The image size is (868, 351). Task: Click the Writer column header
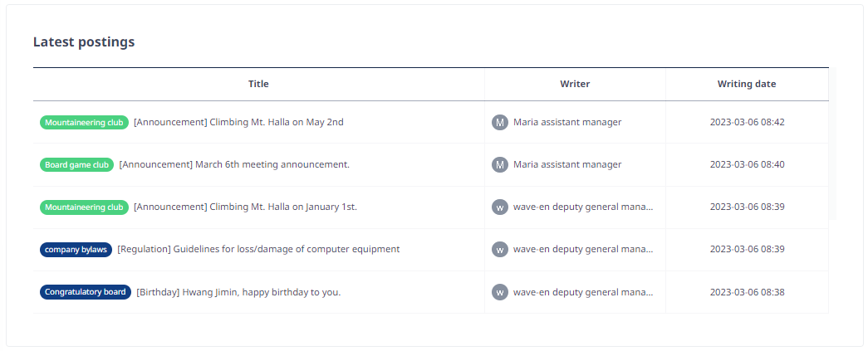pyautogui.click(x=575, y=84)
